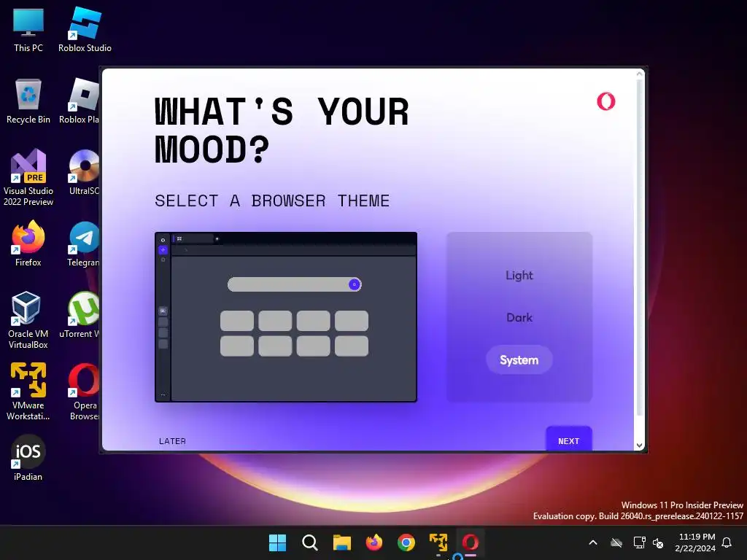Open This PC desktop icon
This screenshot has height=560, width=747.
[x=28, y=31]
